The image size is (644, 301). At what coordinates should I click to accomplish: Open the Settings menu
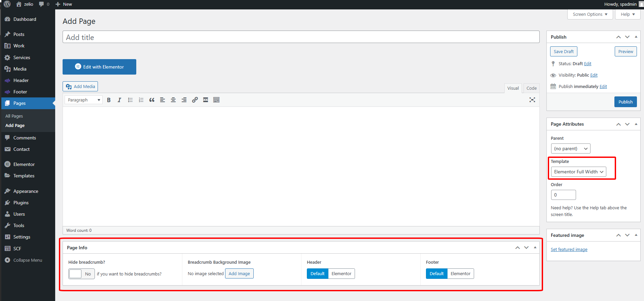point(28,237)
